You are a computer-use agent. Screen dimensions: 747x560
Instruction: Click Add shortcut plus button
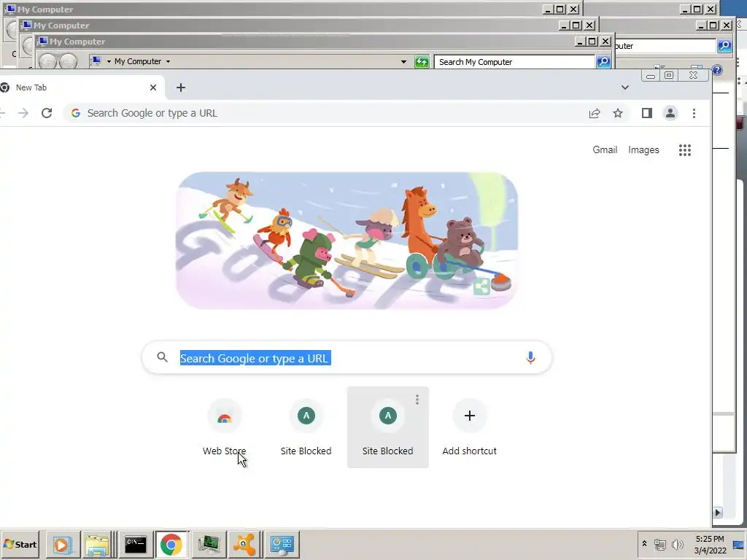pyautogui.click(x=470, y=416)
